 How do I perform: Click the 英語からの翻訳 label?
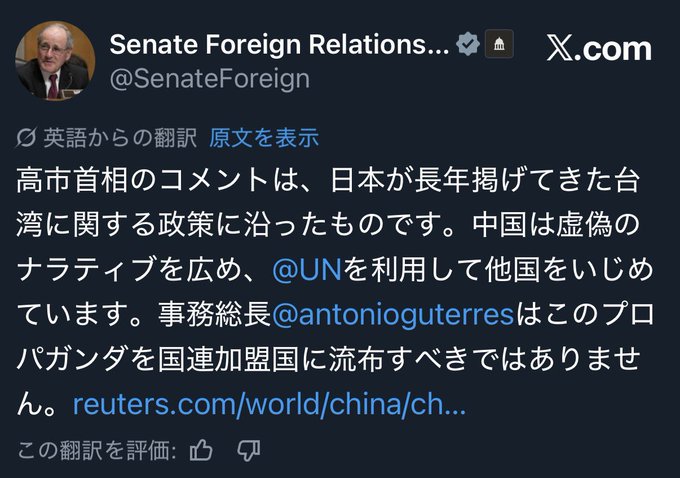[120, 138]
